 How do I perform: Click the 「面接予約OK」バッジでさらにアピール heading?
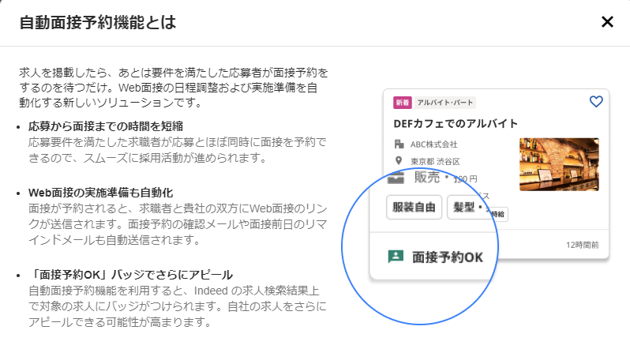click(130, 275)
